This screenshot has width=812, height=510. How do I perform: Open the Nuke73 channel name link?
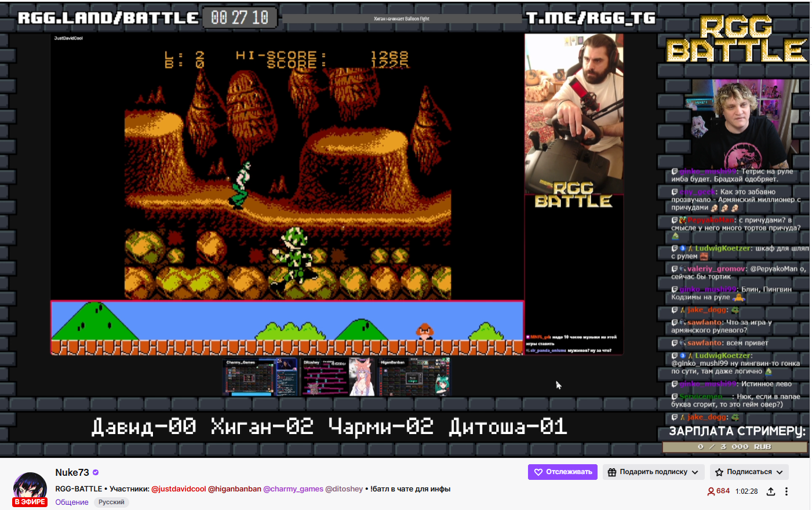[72, 472]
